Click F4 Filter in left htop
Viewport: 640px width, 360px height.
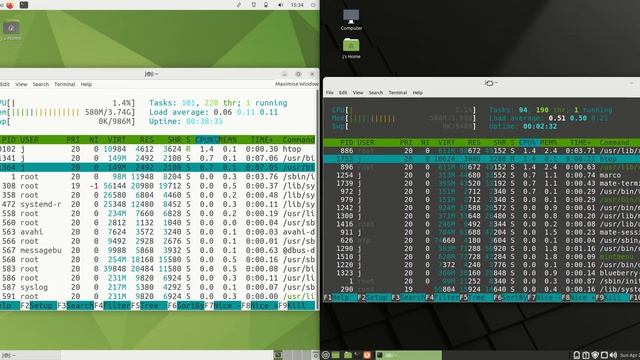click(x=113, y=305)
